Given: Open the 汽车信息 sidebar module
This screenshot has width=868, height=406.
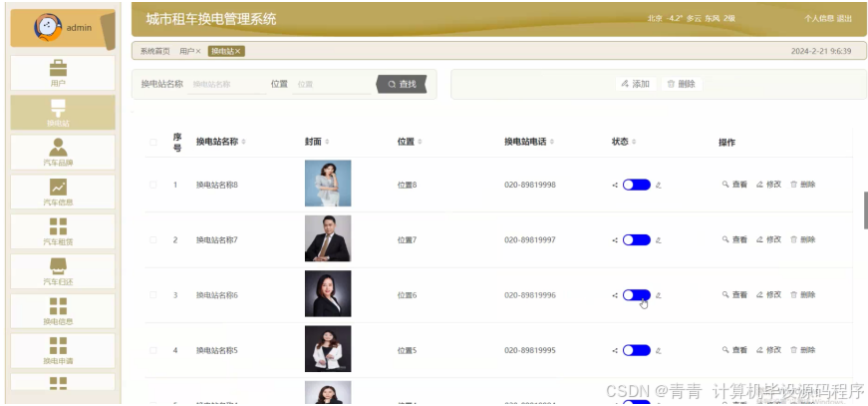Looking at the screenshot, I should click(63, 193).
